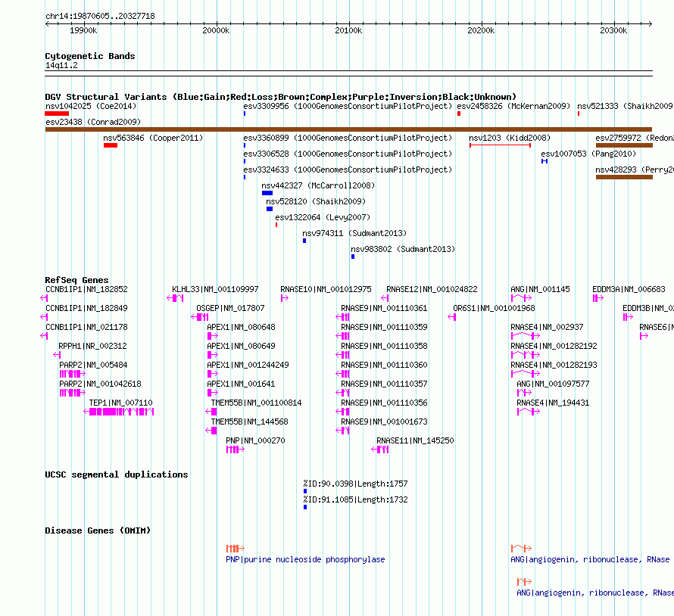This screenshot has width=674, height=616.
Task: Click the PARP2 NM_001042618 gene glyph
Action: (72, 393)
